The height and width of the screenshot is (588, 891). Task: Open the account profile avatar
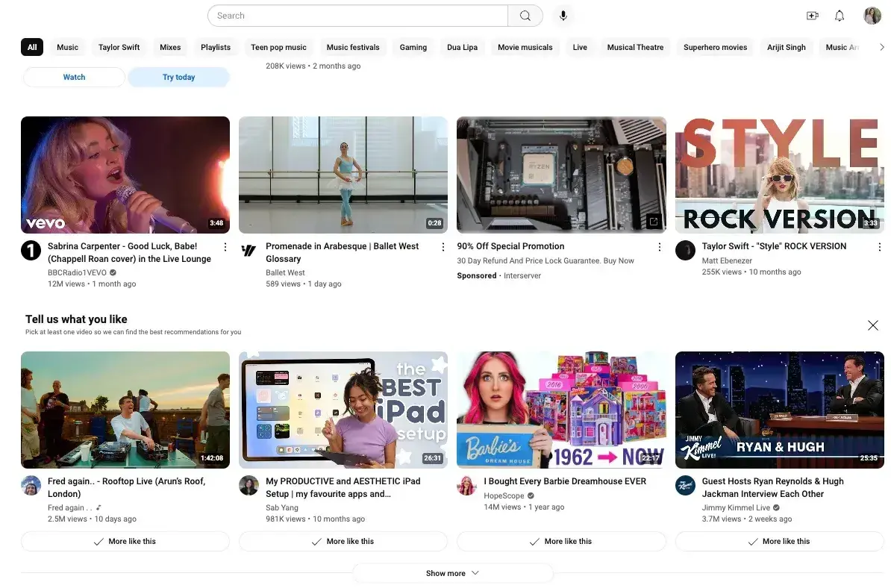coord(872,16)
